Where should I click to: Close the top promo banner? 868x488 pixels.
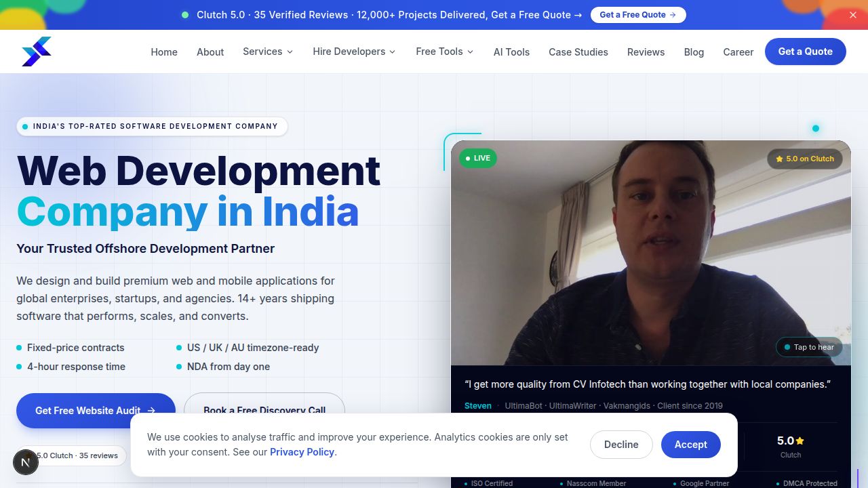point(853,15)
